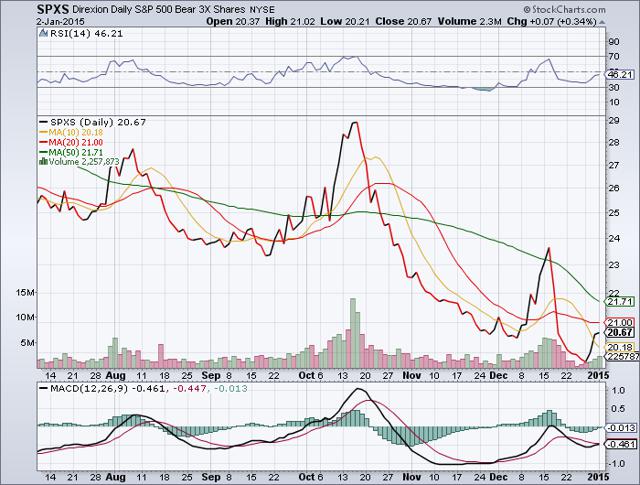Click the High 21.02 value
Screen dimensions: 640x485
[290, 21]
